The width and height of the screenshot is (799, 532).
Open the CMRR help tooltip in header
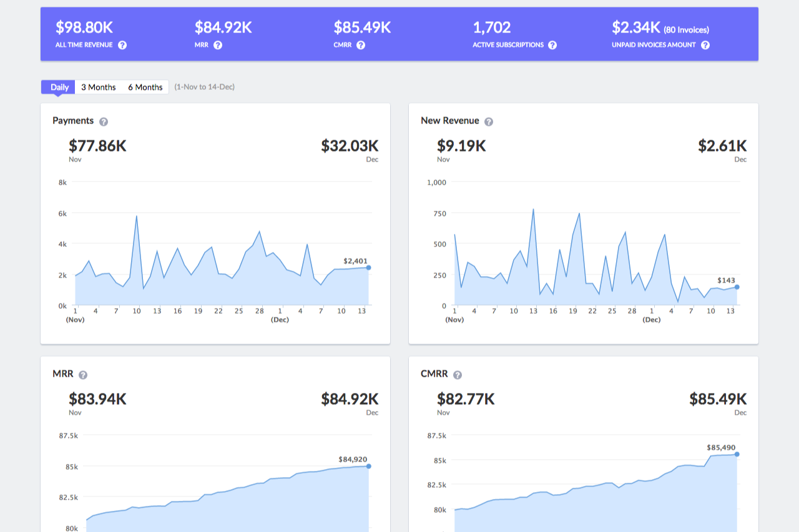361,45
